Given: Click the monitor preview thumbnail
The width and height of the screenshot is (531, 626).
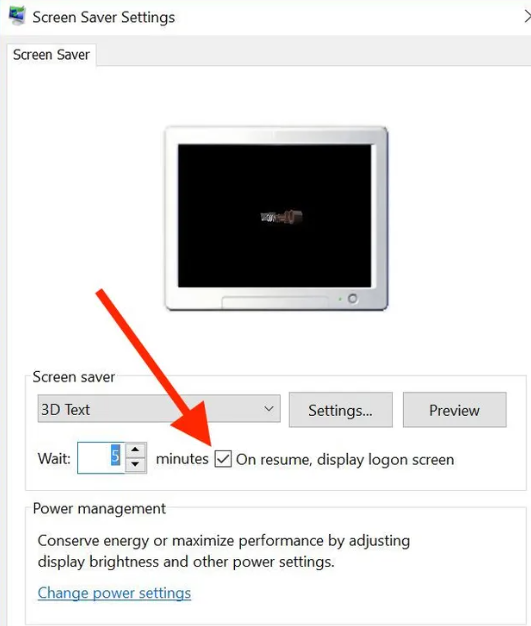Looking at the screenshot, I should point(276,218).
